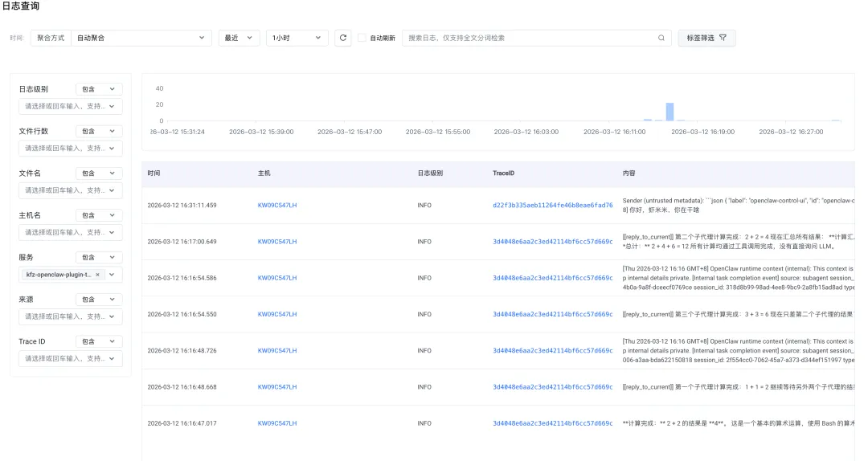Click the filter funnel icon in 标签筛选
Screen dimensions: 868x461
723,38
